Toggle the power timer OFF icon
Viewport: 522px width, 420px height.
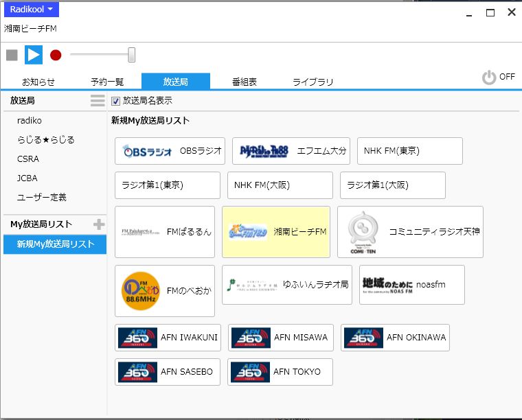(x=489, y=77)
